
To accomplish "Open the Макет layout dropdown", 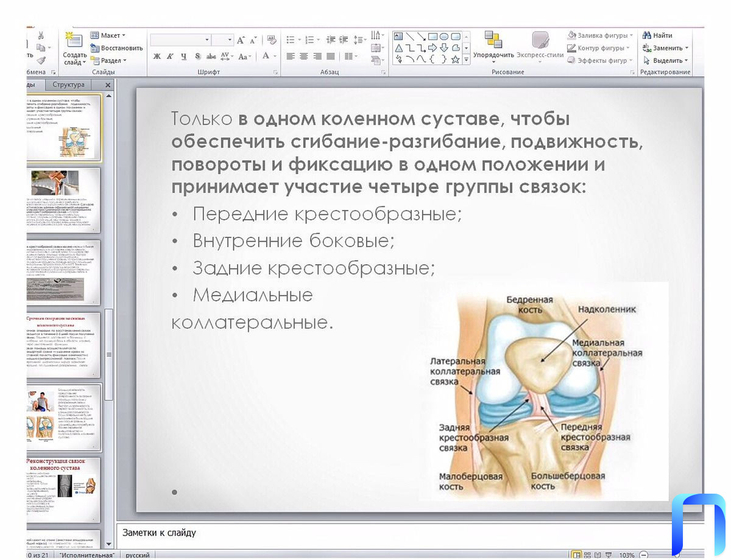I will pos(108,35).
